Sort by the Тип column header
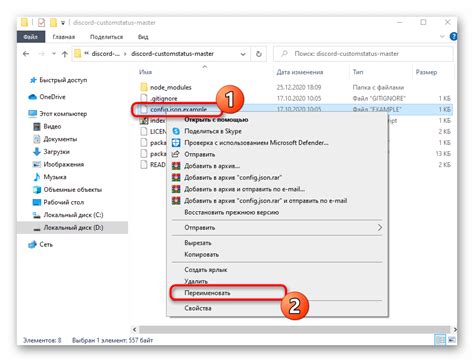474x362 pixels. click(x=358, y=72)
